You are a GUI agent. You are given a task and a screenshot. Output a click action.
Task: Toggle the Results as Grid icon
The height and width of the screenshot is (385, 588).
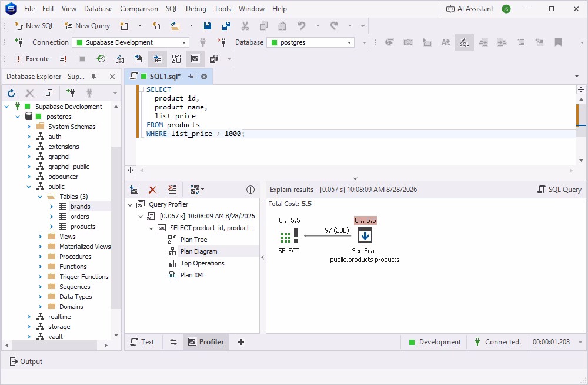158,59
